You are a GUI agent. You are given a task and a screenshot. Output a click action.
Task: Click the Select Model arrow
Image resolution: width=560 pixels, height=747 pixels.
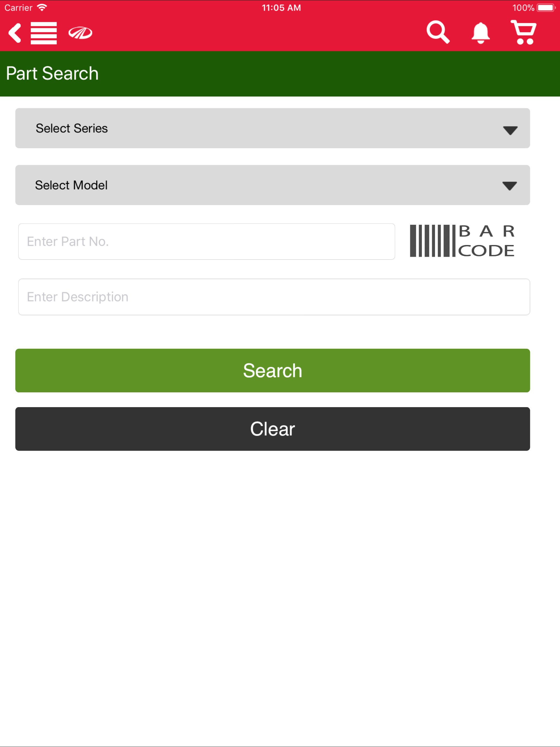point(509,186)
